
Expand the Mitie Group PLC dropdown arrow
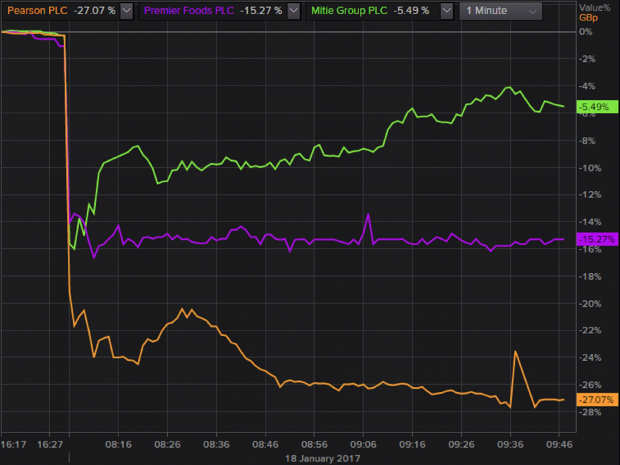pyautogui.click(x=446, y=11)
